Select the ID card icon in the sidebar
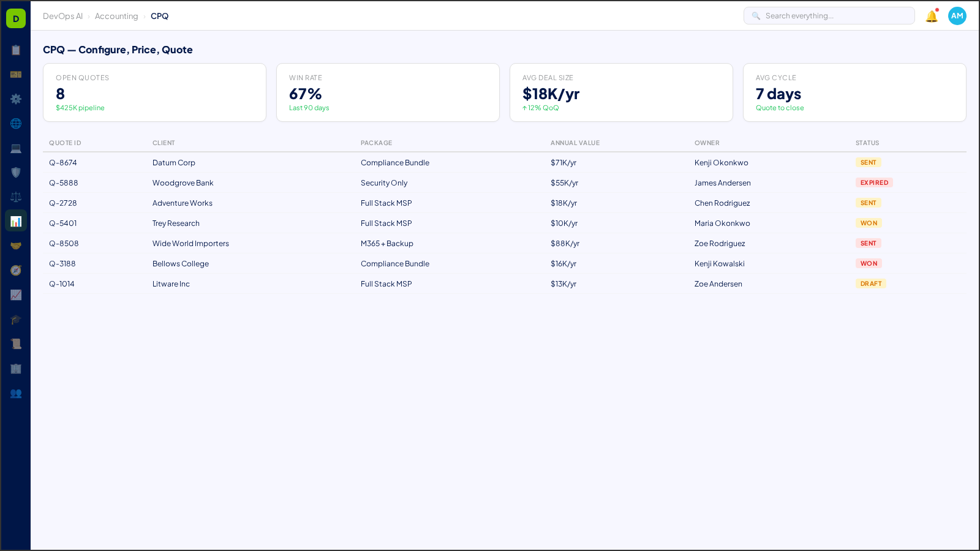Screen dimensions: 980x551 click(x=16, y=75)
